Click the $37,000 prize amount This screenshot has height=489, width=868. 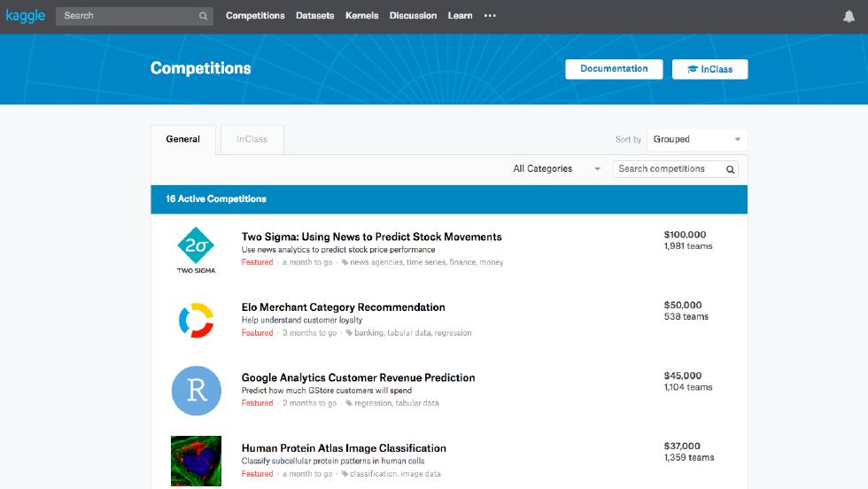coord(682,446)
